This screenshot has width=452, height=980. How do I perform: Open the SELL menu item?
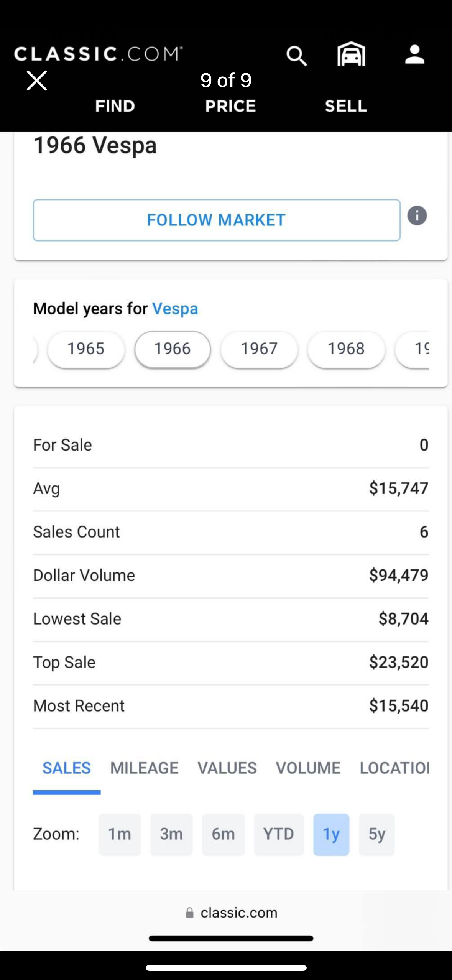pos(346,106)
